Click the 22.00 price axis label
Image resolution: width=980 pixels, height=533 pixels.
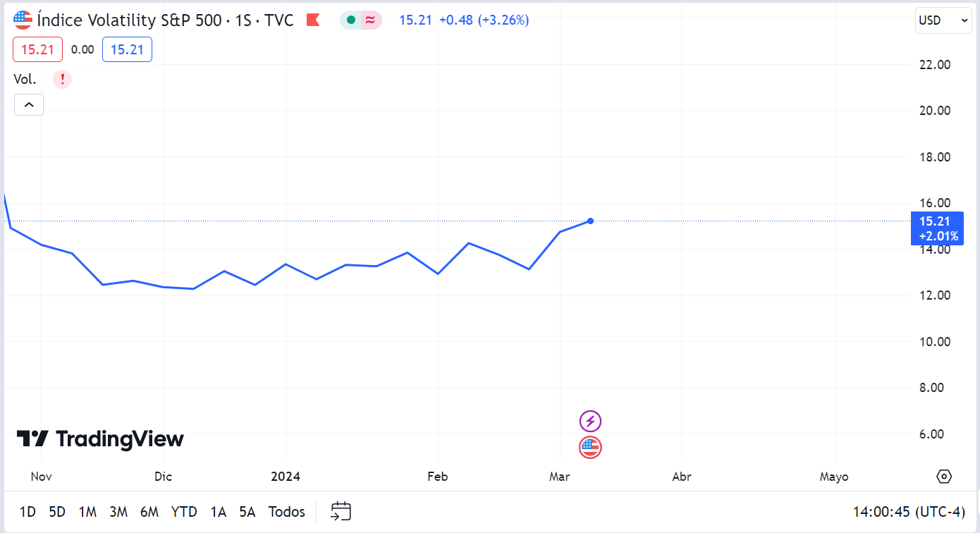tap(936, 64)
